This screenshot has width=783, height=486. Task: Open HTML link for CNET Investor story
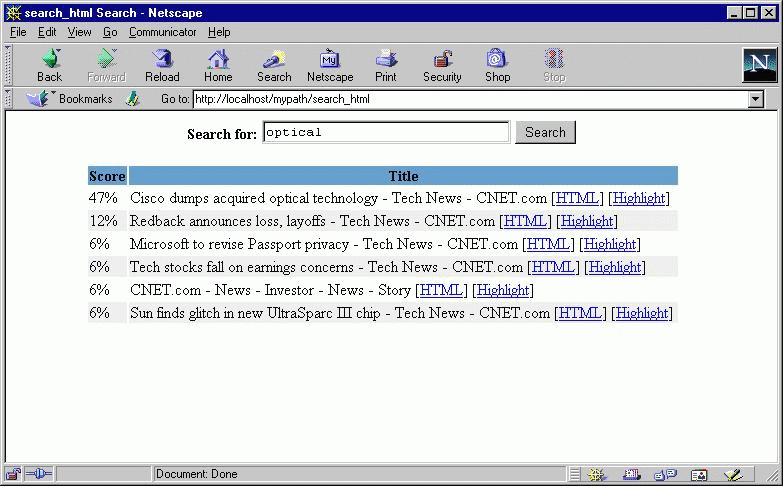tap(441, 290)
